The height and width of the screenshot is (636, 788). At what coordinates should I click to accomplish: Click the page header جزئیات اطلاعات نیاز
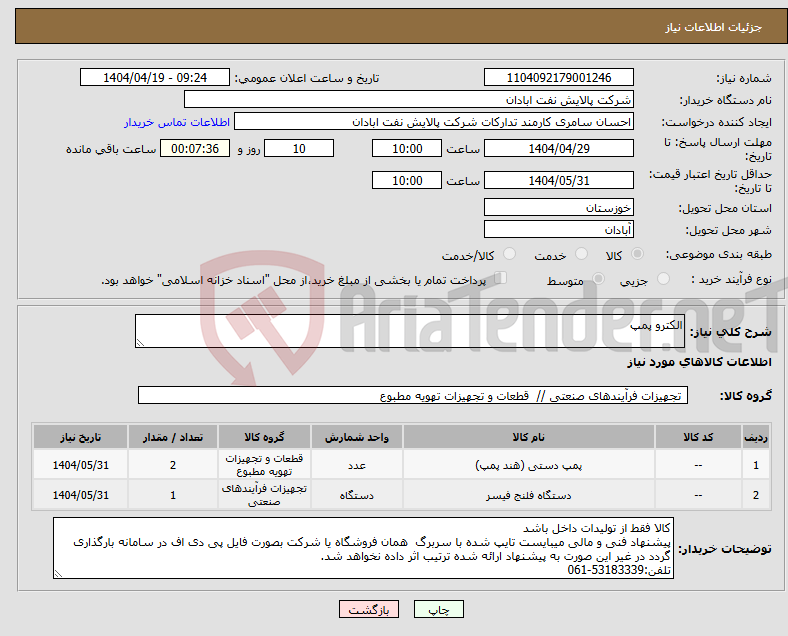[714, 27]
